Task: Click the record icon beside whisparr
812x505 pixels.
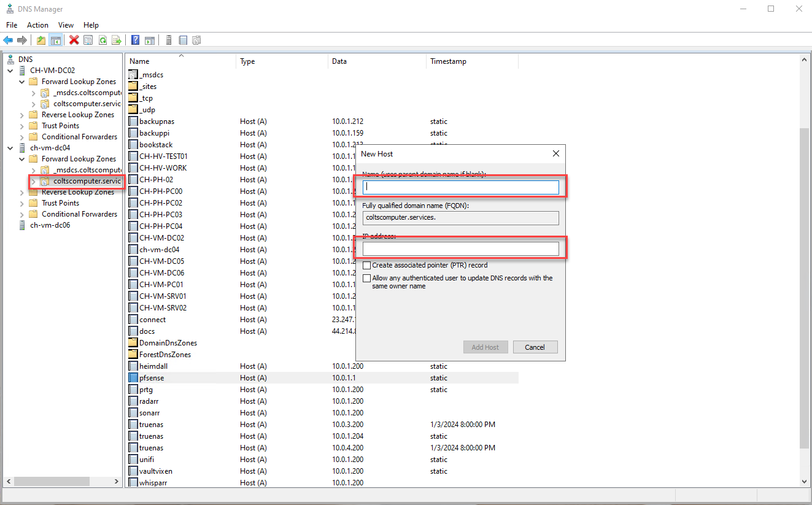Action: click(x=134, y=483)
